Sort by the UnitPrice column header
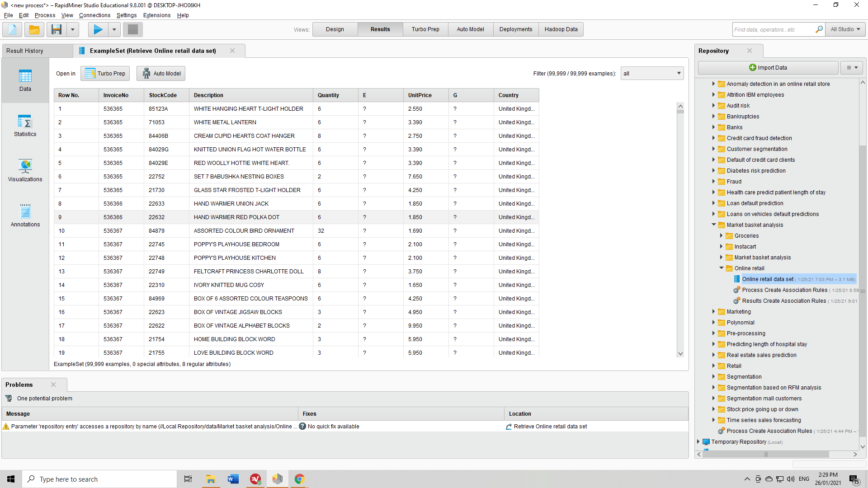Screen dimensions: 868x488 click(x=426, y=95)
